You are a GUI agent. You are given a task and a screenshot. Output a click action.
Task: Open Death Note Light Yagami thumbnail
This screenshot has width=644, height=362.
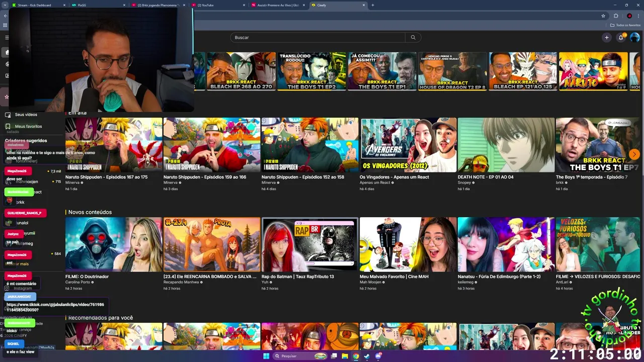point(506,145)
